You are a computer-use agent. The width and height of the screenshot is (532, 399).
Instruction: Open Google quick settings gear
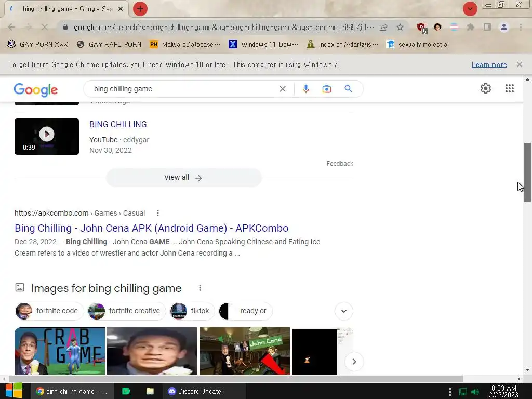(486, 88)
